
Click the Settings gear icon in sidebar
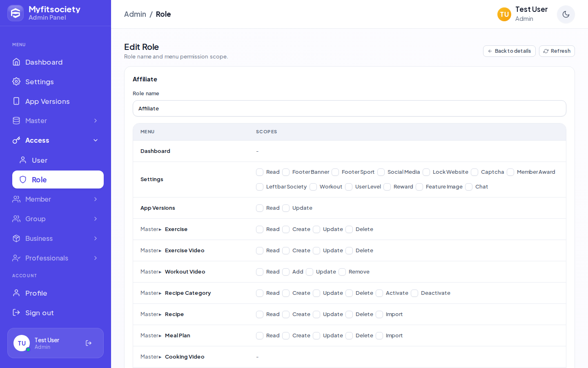pyautogui.click(x=16, y=81)
